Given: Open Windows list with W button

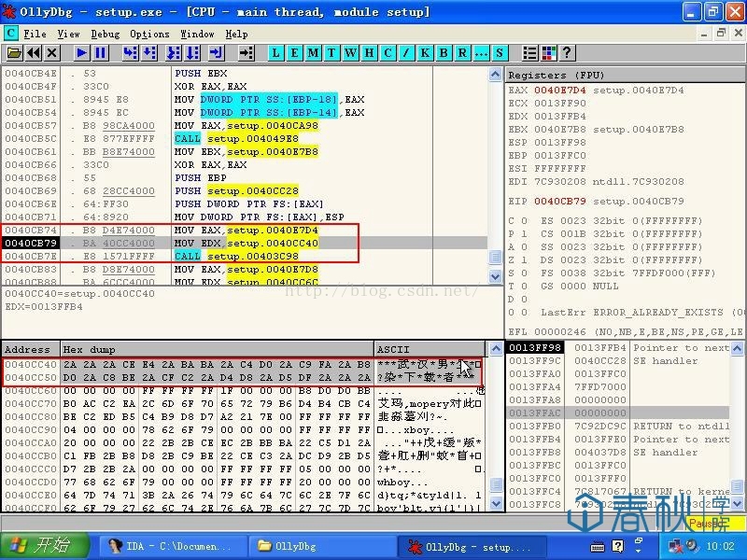Looking at the screenshot, I should tap(350, 52).
